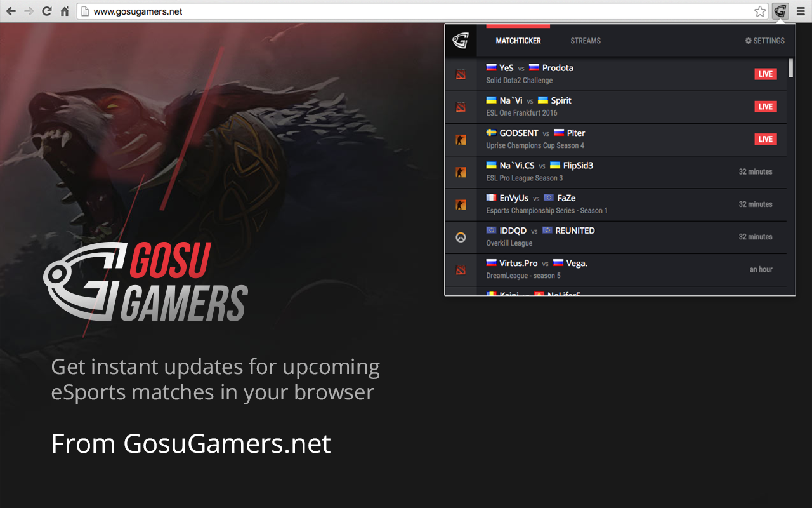Click the back navigation arrow
This screenshot has height=508, width=812.
[11, 11]
